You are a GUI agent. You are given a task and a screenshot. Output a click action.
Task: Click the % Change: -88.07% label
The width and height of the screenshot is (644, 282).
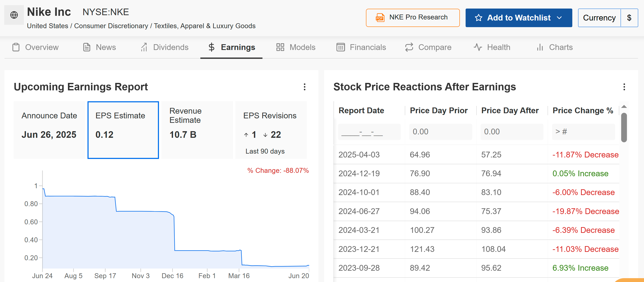tap(278, 171)
